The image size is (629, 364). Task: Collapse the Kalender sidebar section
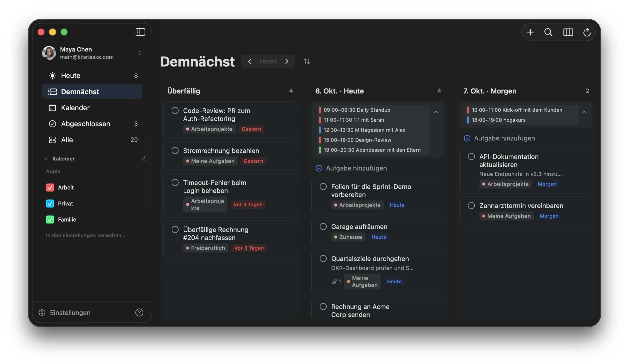[46, 159]
